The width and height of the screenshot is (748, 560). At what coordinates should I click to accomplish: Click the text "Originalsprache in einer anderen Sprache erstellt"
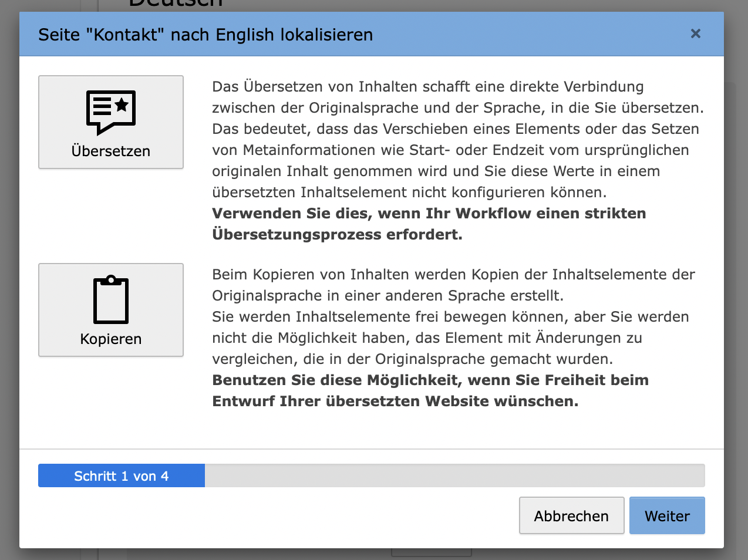tap(388, 296)
